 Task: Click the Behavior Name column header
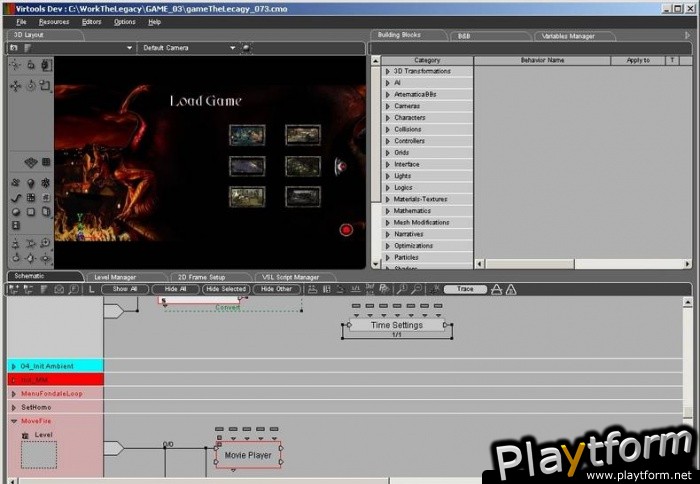[542, 60]
